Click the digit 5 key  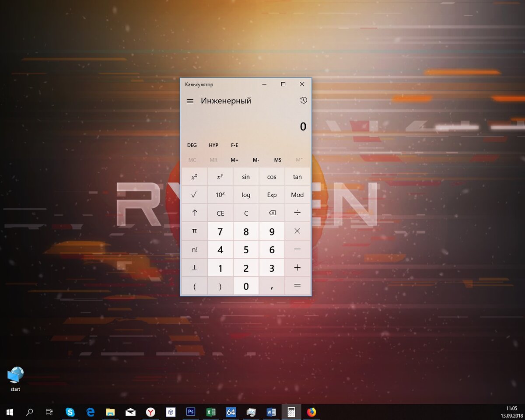(246, 250)
